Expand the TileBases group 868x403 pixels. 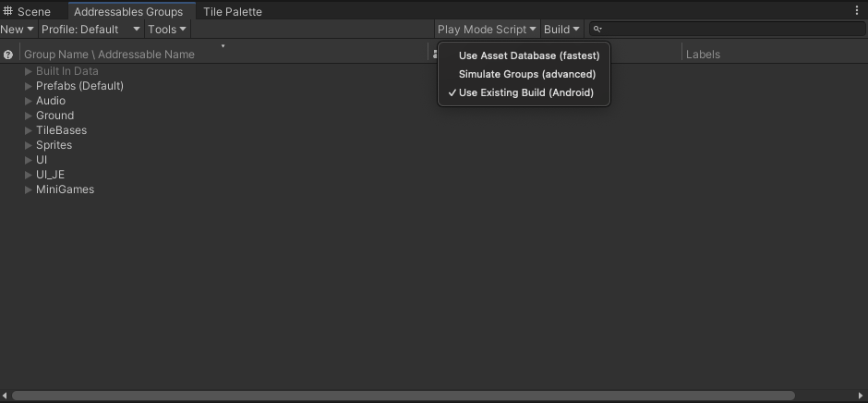coord(29,130)
